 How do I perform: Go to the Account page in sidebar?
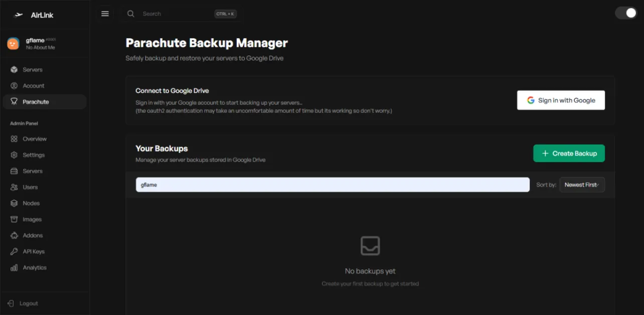(x=33, y=86)
